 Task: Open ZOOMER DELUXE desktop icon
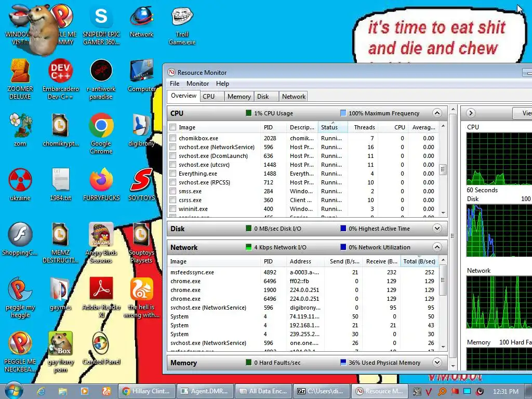coord(20,80)
